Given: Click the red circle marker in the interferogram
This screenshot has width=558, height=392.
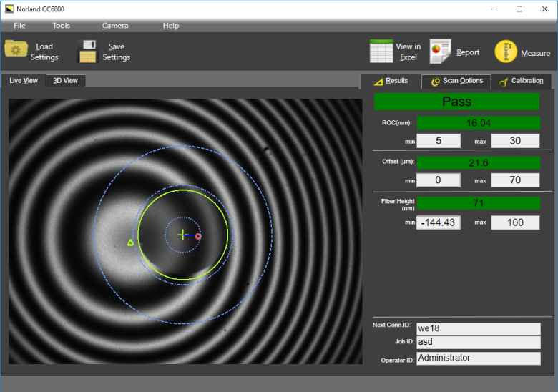Looking at the screenshot, I should [x=198, y=236].
